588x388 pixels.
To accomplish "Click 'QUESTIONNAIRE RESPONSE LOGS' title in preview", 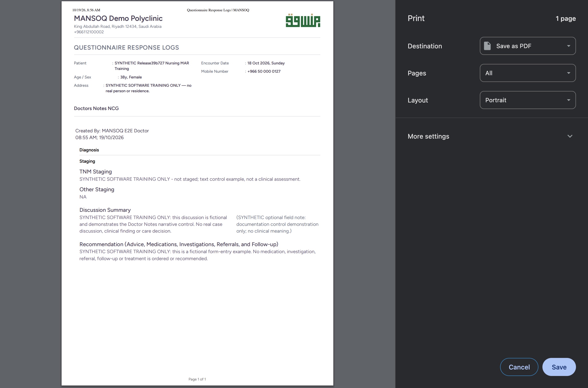I will [126, 48].
